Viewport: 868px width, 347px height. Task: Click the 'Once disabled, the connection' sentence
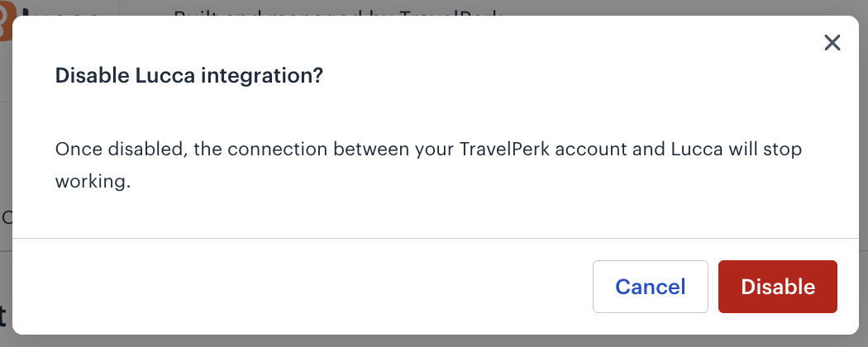(428, 165)
